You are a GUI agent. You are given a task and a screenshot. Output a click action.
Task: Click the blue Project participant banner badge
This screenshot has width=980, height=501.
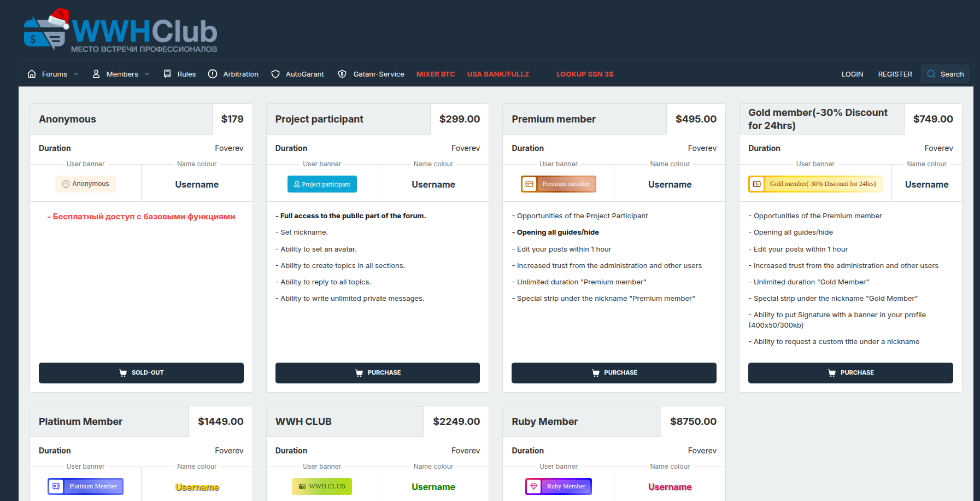322,184
